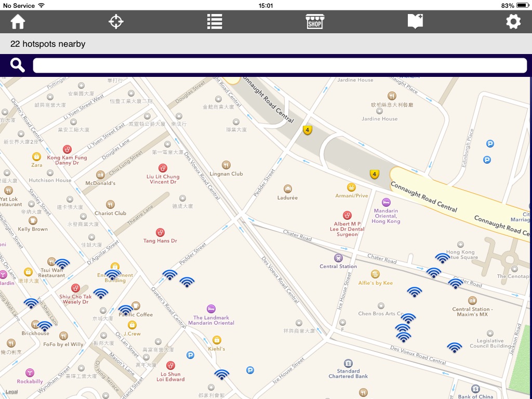Image resolution: width=532 pixels, height=399 pixels.
Task: Tap the Mandarin Oriental hotel marker
Action: pyautogui.click(x=386, y=202)
